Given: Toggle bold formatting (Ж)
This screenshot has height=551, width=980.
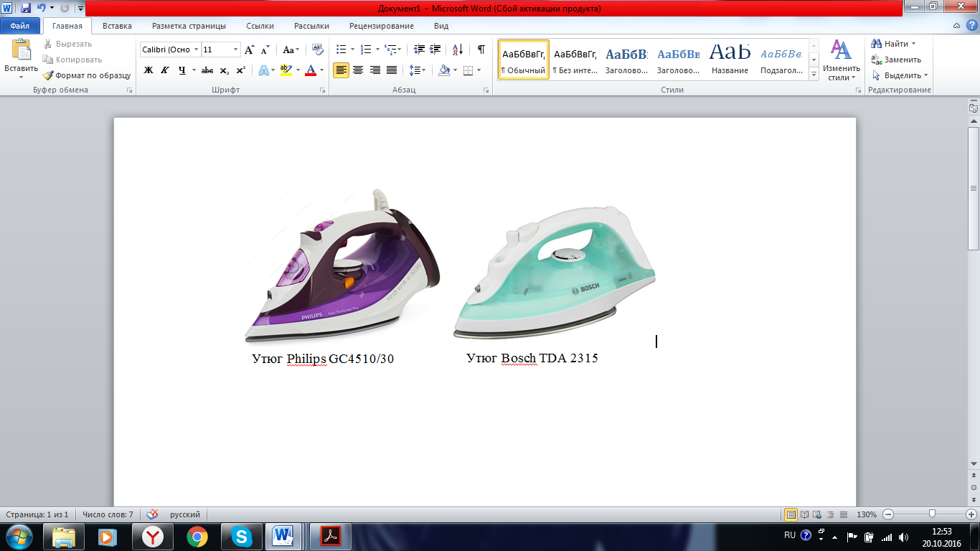Looking at the screenshot, I should [x=149, y=70].
